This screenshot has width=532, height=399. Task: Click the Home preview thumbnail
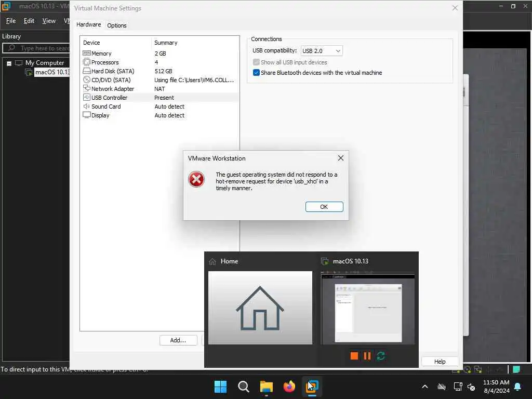click(x=260, y=308)
